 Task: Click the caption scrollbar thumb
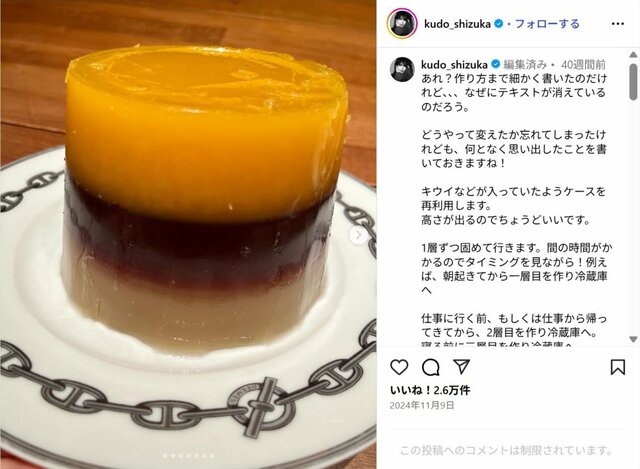(633, 82)
